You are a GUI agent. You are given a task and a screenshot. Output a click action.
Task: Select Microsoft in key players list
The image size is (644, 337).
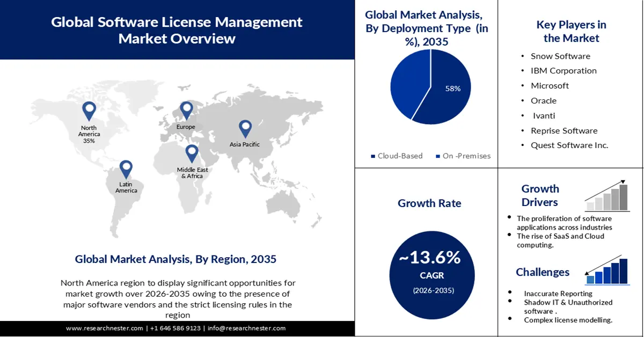(x=550, y=86)
